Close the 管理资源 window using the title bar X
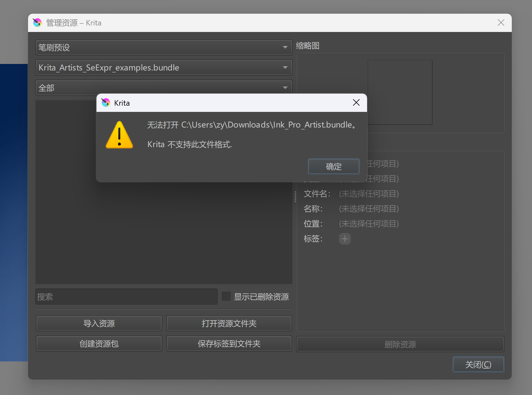This screenshot has height=395, width=532. coord(501,23)
